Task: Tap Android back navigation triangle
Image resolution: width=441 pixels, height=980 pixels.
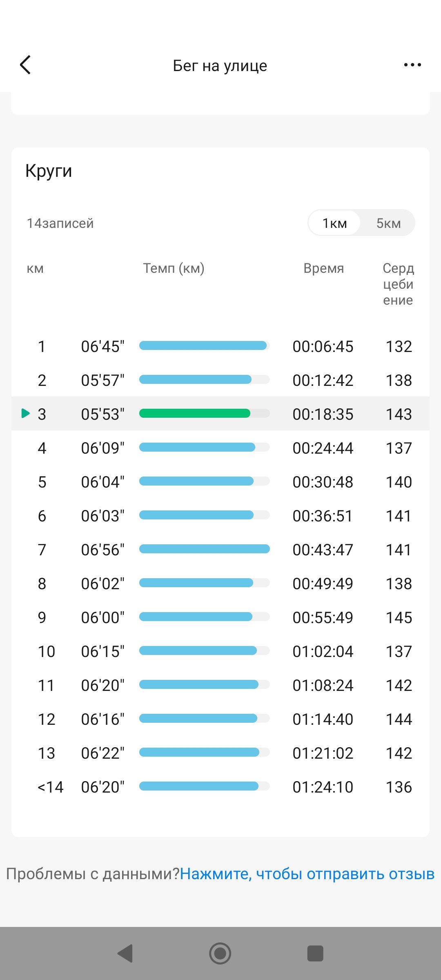Action: coord(125,953)
